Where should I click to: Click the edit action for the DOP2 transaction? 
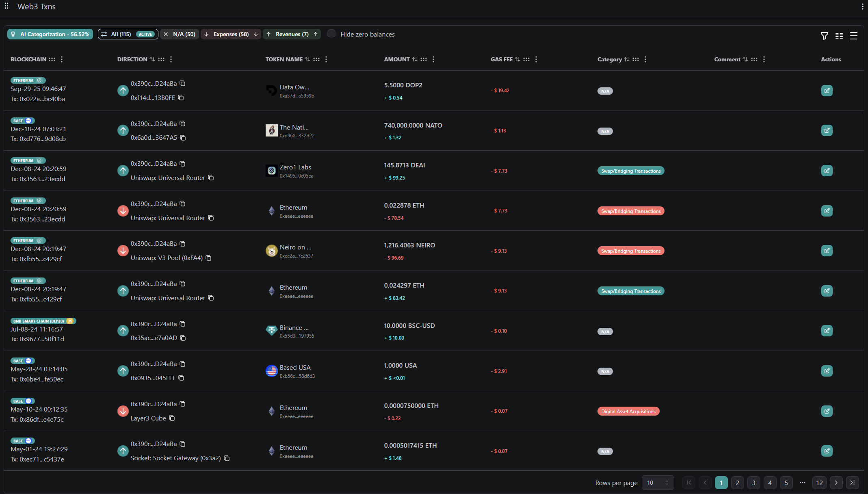click(827, 90)
